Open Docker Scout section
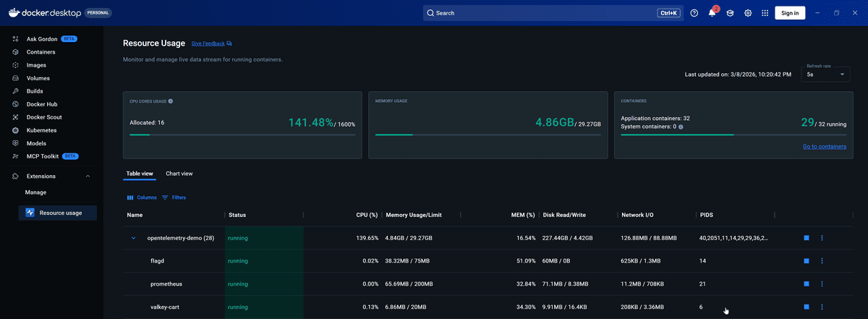Screen dimensions: 868x319 [43, 117]
